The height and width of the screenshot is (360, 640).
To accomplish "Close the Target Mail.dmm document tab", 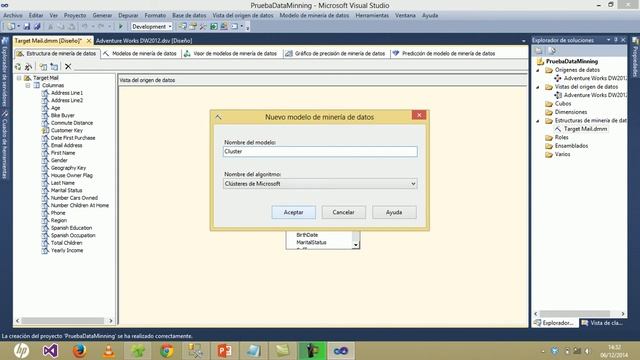I will click(89, 41).
